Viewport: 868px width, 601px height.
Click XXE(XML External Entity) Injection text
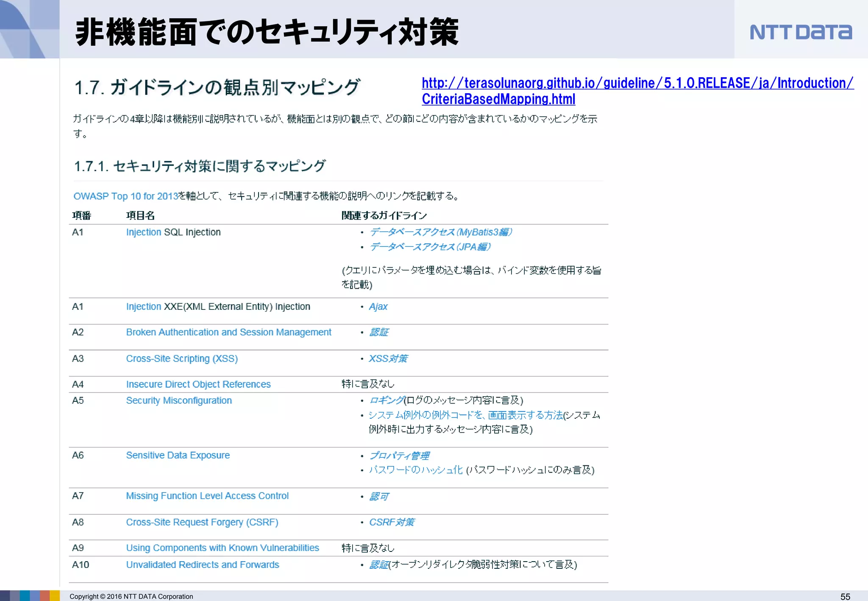point(237,306)
